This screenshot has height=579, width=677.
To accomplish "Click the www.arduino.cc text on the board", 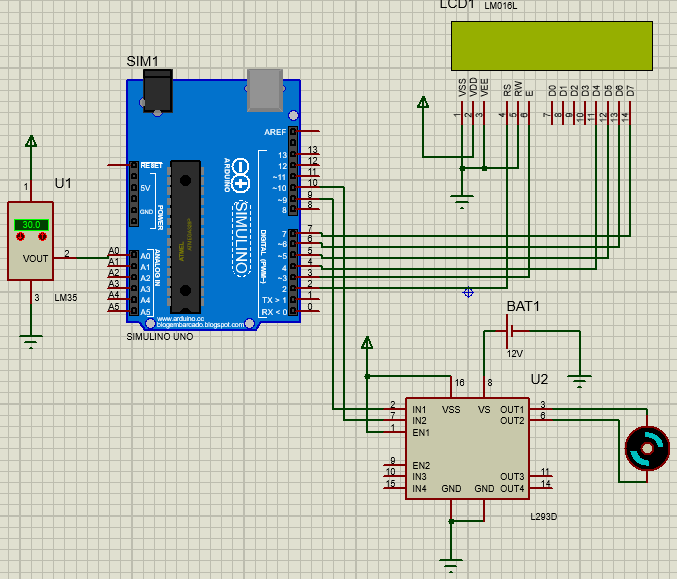I will tap(180, 319).
